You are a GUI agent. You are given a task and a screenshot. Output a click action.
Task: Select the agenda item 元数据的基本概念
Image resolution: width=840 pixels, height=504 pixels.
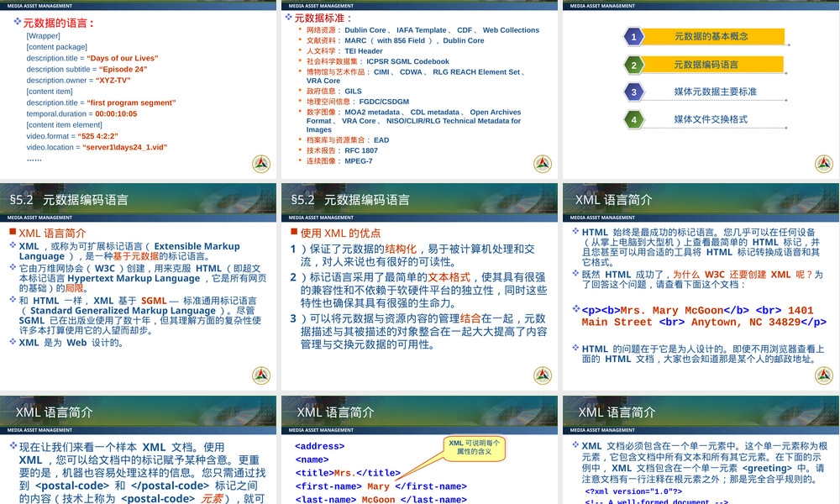tap(711, 36)
